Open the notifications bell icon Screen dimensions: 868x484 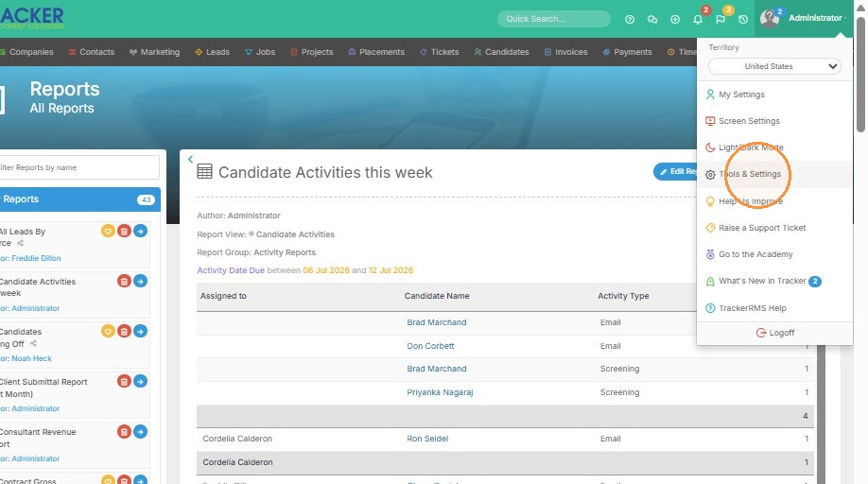[698, 19]
